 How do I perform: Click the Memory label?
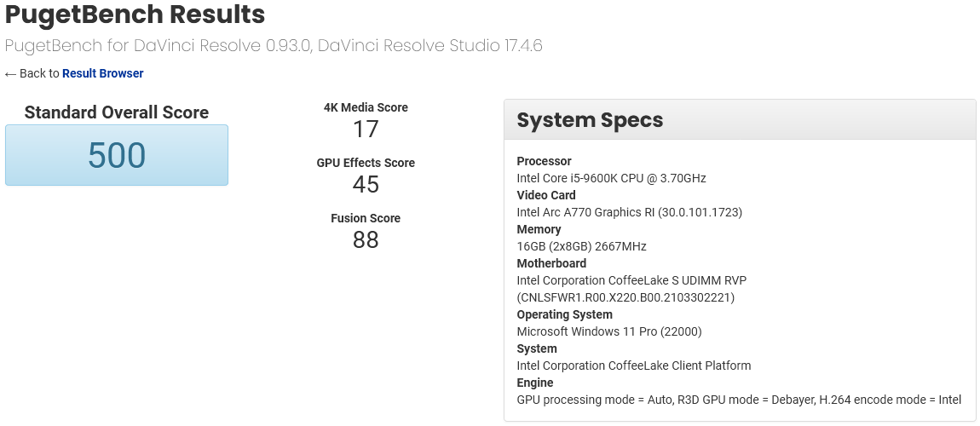(539, 229)
